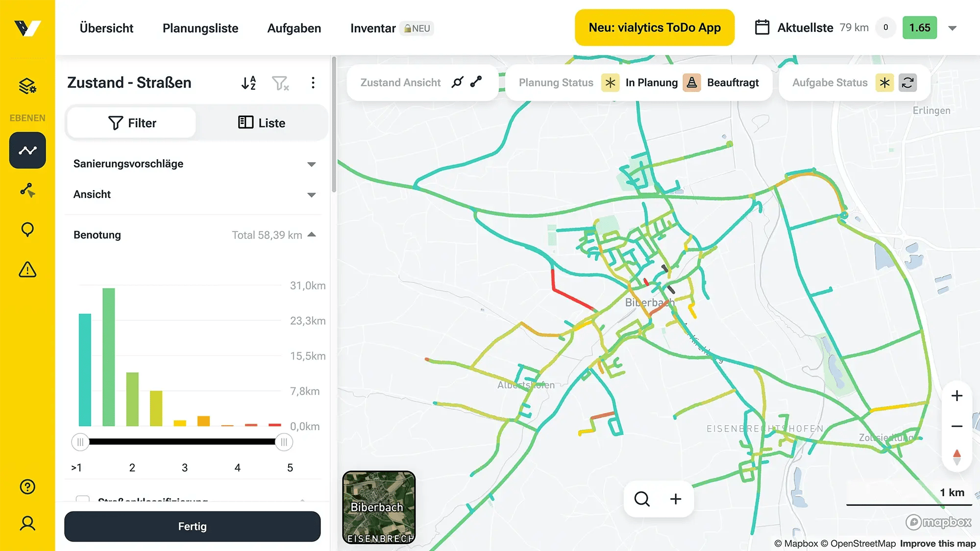Switch to satellite view via Biberbach thumbnail
980x551 pixels.
coord(379,507)
